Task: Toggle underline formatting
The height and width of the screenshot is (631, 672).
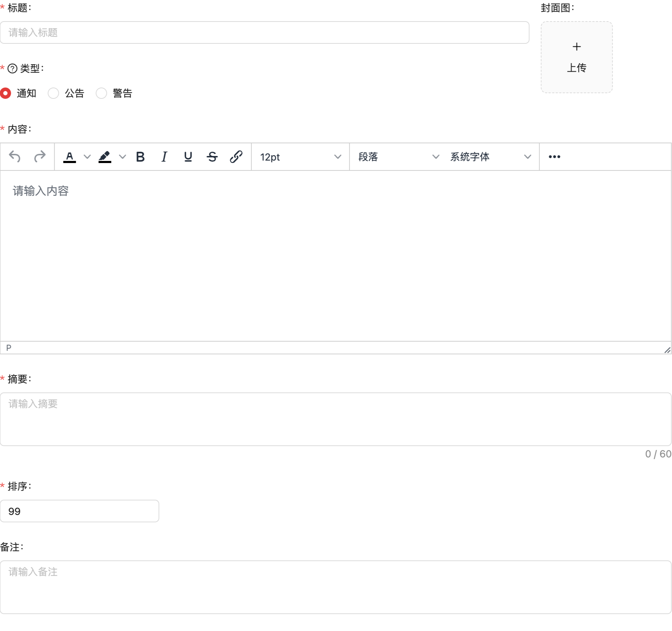Action: click(188, 157)
